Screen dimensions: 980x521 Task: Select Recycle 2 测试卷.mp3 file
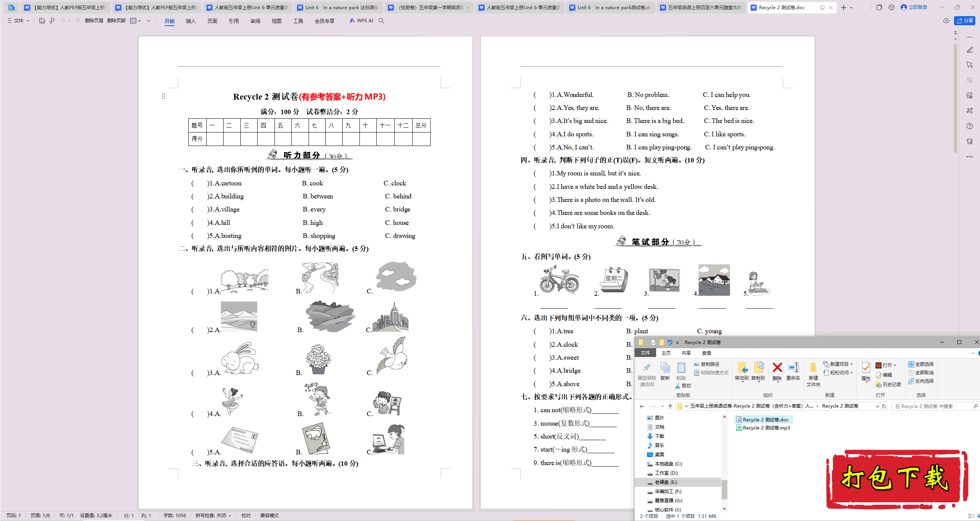[763, 428]
